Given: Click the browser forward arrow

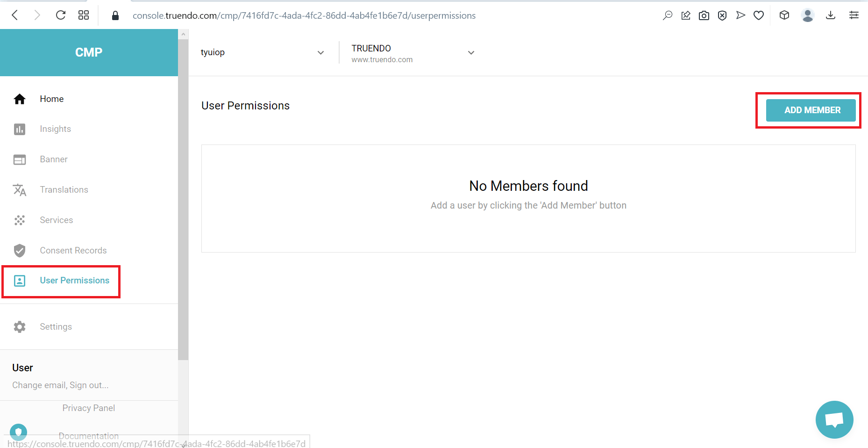Looking at the screenshot, I should 37,15.
